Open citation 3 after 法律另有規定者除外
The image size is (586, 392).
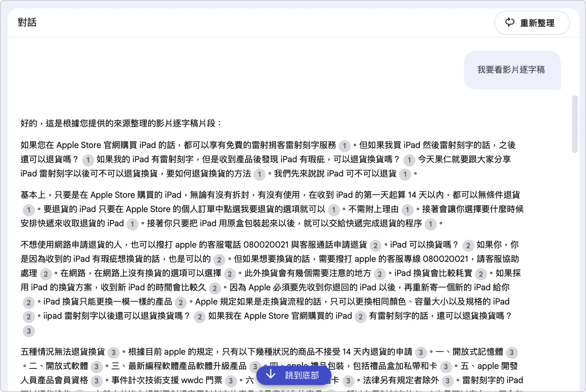[448, 381]
